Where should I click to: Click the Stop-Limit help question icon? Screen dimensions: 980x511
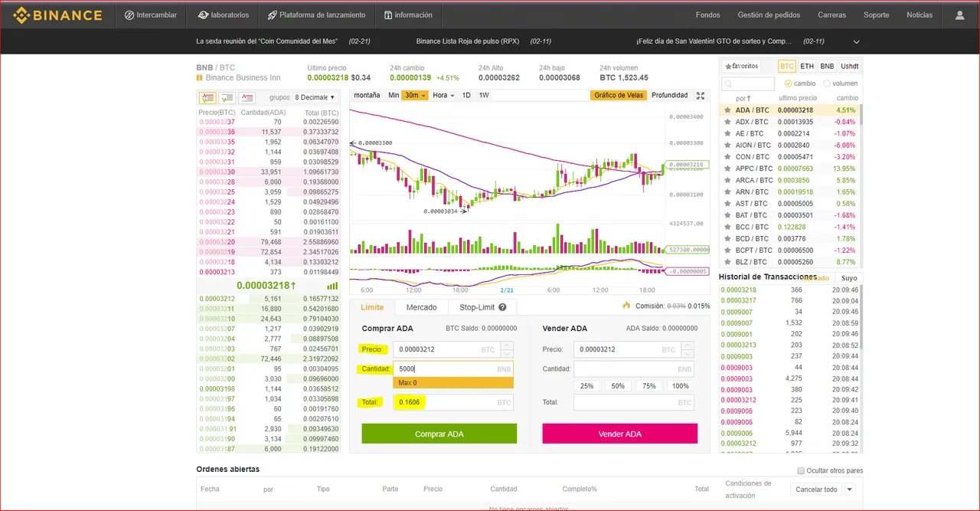(502, 307)
